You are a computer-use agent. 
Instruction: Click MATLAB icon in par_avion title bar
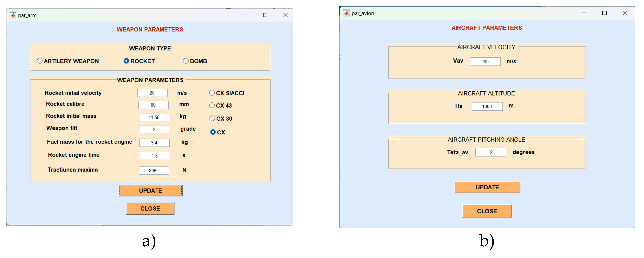coord(346,13)
